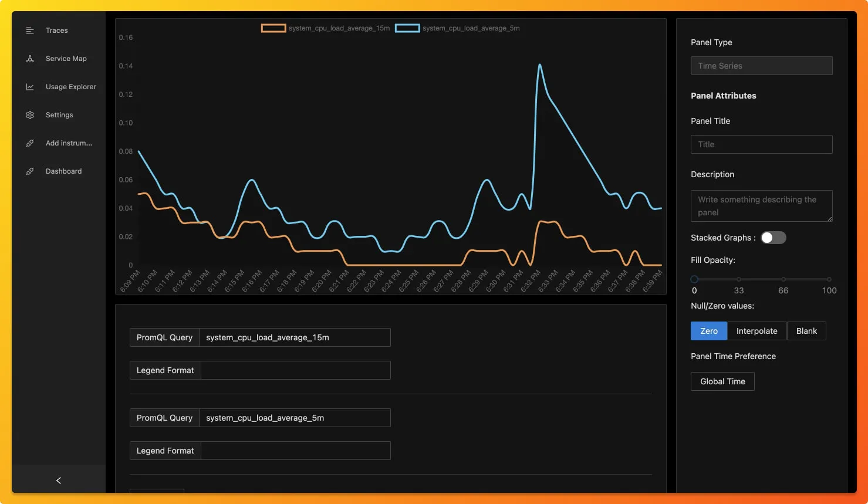This screenshot has height=504, width=868.
Task: Click the second PromQL Query label
Action: tap(164, 418)
